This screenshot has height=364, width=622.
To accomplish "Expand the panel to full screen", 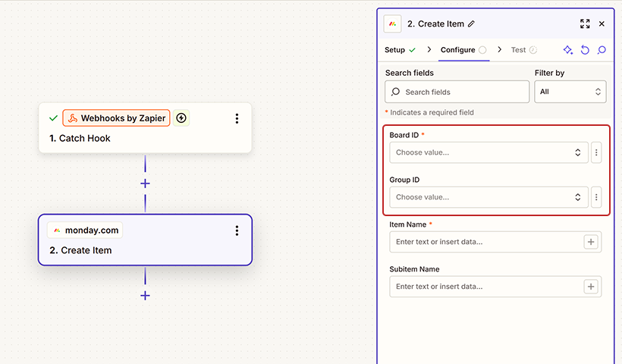I will (x=585, y=24).
